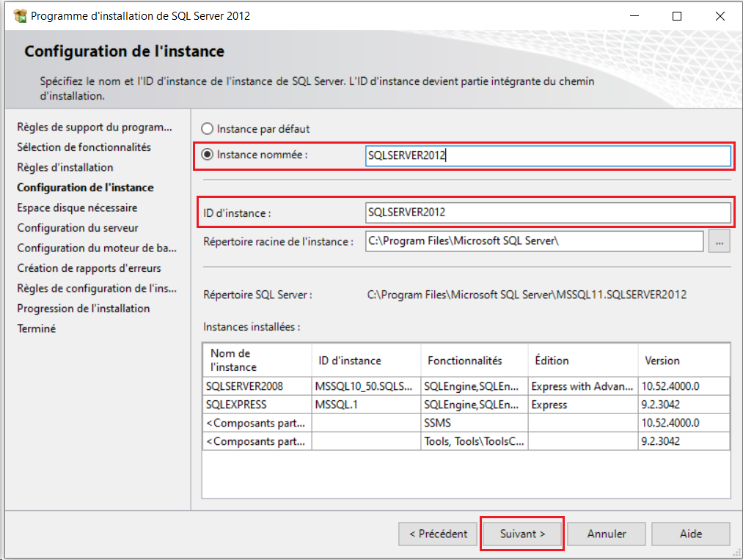Click the 'Nom de l'instance' column header

257,360
